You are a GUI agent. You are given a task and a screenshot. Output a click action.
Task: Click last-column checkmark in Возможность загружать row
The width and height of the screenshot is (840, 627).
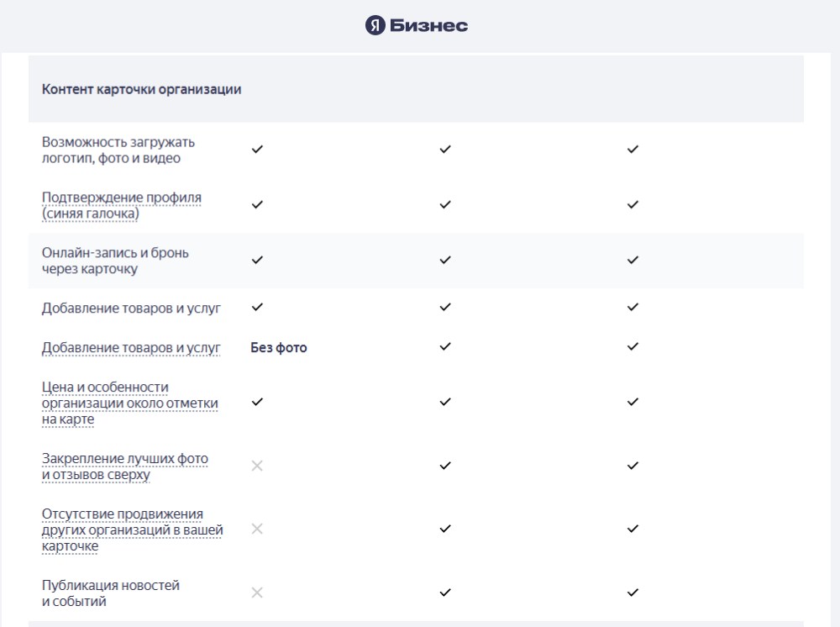633,149
